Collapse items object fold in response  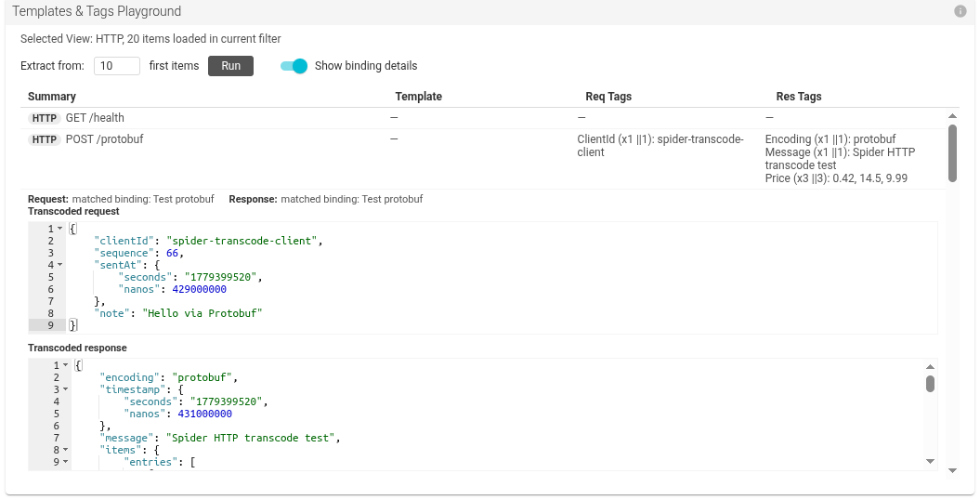point(66,450)
